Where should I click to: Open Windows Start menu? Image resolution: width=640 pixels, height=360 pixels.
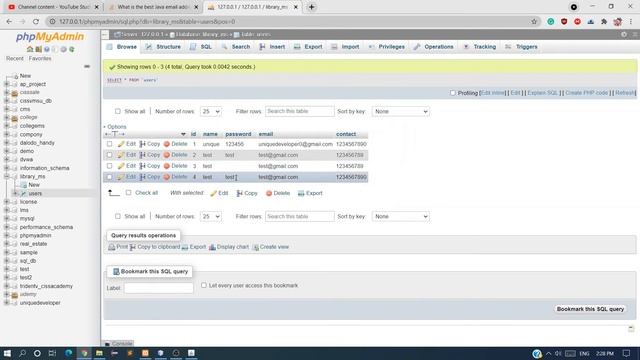(7, 353)
